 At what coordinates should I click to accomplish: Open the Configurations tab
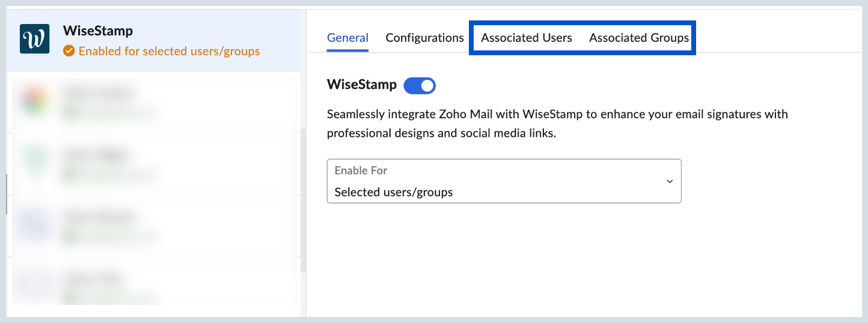[425, 38]
